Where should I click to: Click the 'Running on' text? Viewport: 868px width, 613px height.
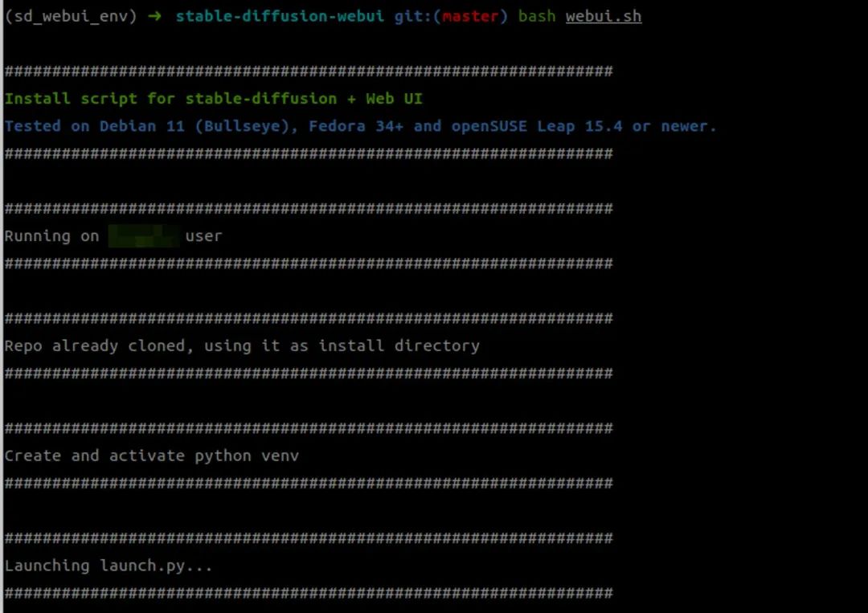pyautogui.click(x=51, y=236)
